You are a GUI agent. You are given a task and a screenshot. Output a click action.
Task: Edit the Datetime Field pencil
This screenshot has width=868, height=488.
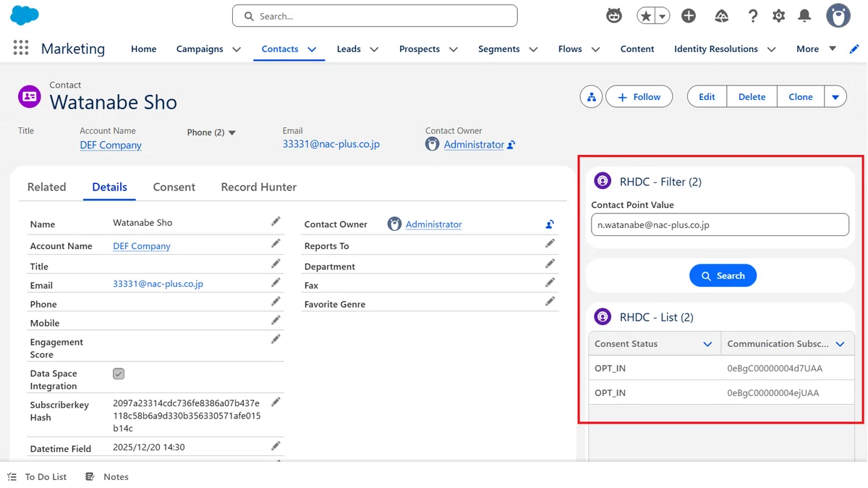tap(276, 446)
